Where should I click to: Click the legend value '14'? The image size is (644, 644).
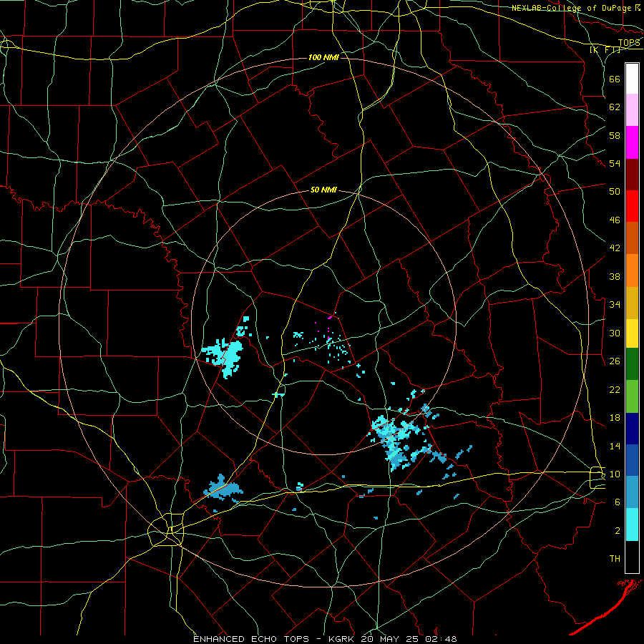615,446
